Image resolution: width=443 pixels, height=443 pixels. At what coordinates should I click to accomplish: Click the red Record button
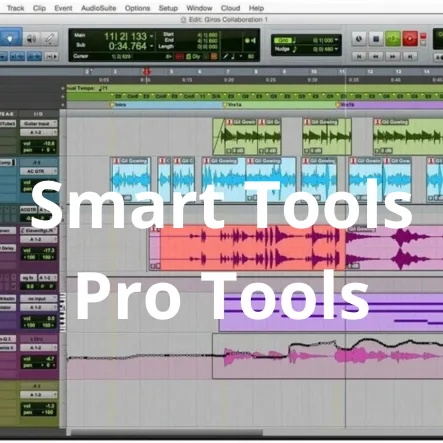[x=410, y=39]
